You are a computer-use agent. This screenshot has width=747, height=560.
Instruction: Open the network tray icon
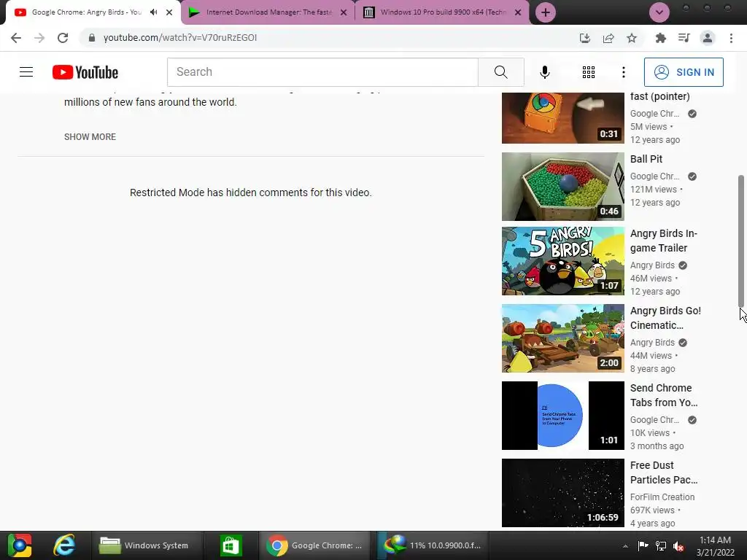click(661, 545)
